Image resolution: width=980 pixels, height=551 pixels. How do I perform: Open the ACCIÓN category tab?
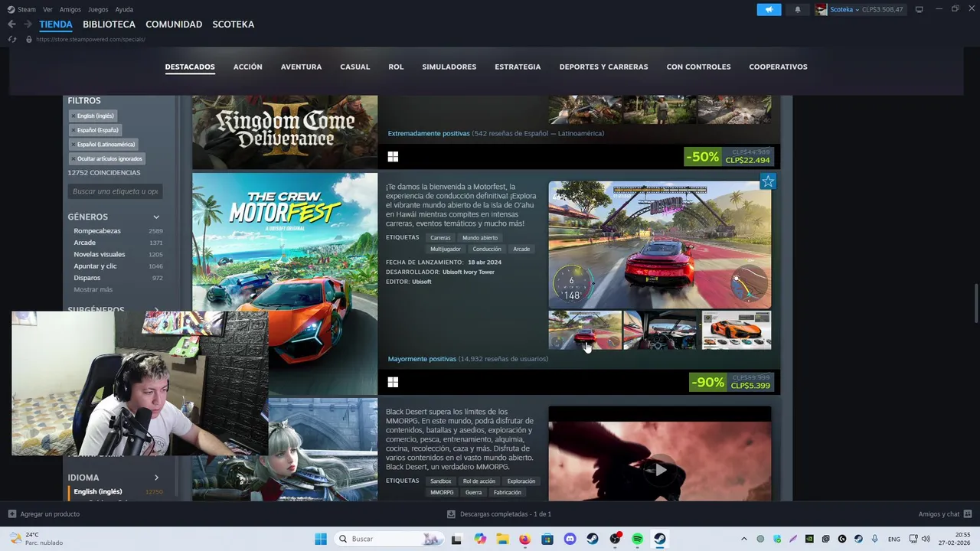pyautogui.click(x=247, y=67)
